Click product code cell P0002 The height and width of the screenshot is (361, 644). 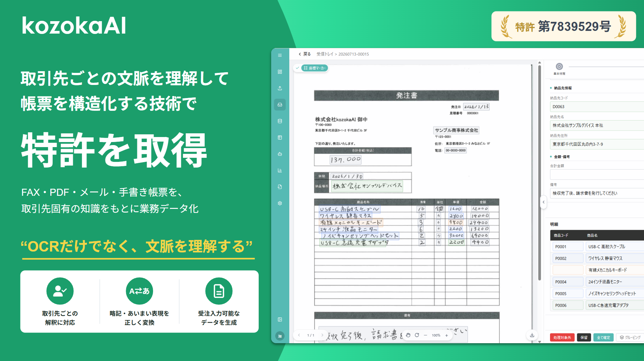[568, 258]
